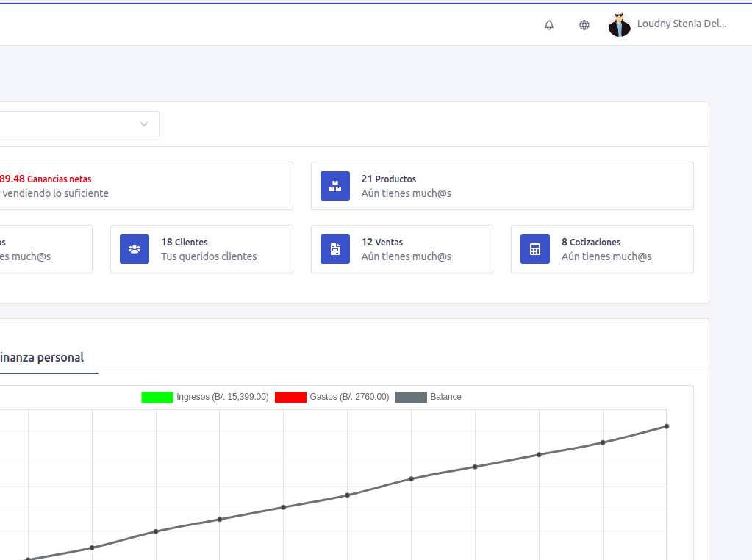This screenshot has height=560, width=752.
Task: Open the Loudny Stenia Del... user menu
Action: (x=681, y=24)
